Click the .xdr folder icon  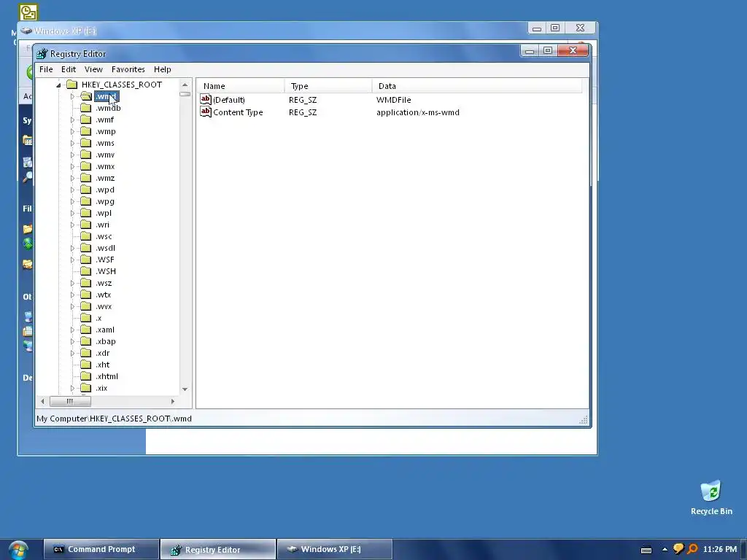[x=86, y=353]
